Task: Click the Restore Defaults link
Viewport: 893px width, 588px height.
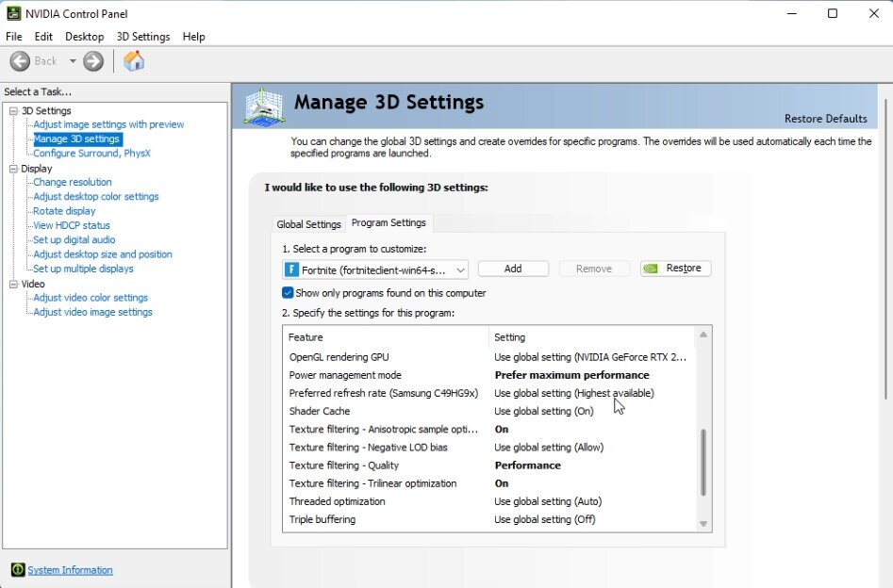Action: pos(825,119)
